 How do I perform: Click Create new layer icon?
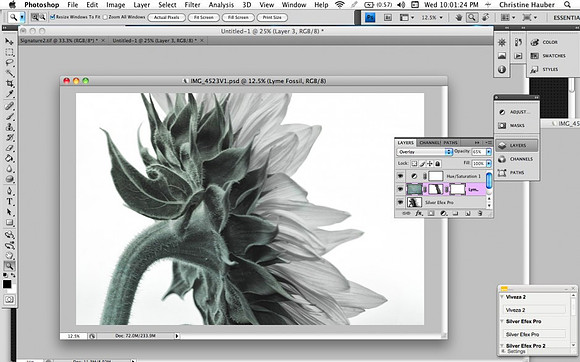pyautogui.click(x=468, y=213)
